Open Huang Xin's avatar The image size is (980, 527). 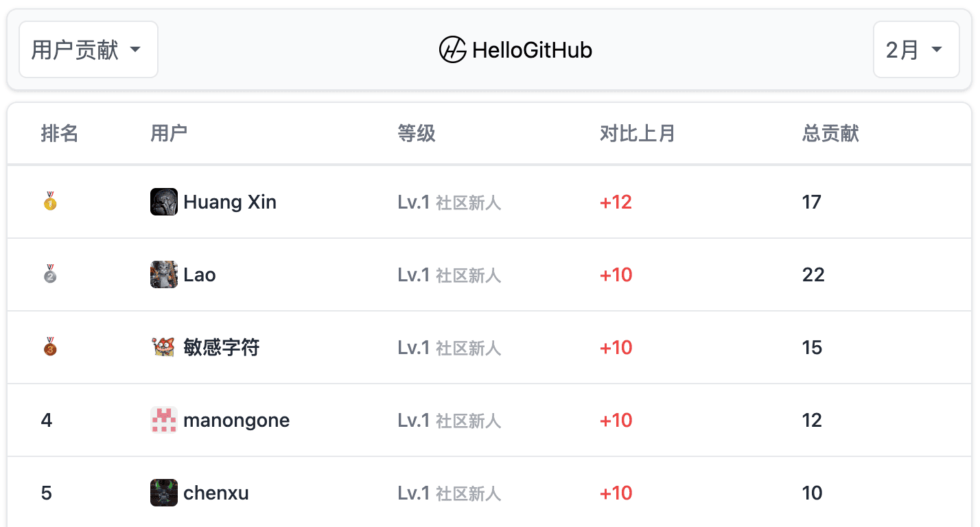pyautogui.click(x=164, y=202)
